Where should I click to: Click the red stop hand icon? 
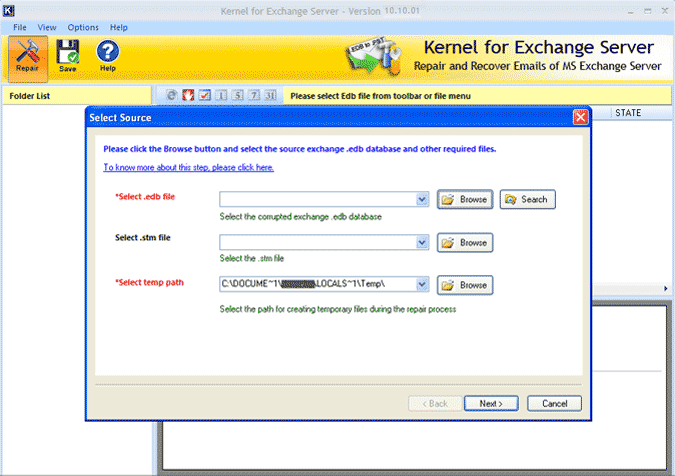(188, 95)
